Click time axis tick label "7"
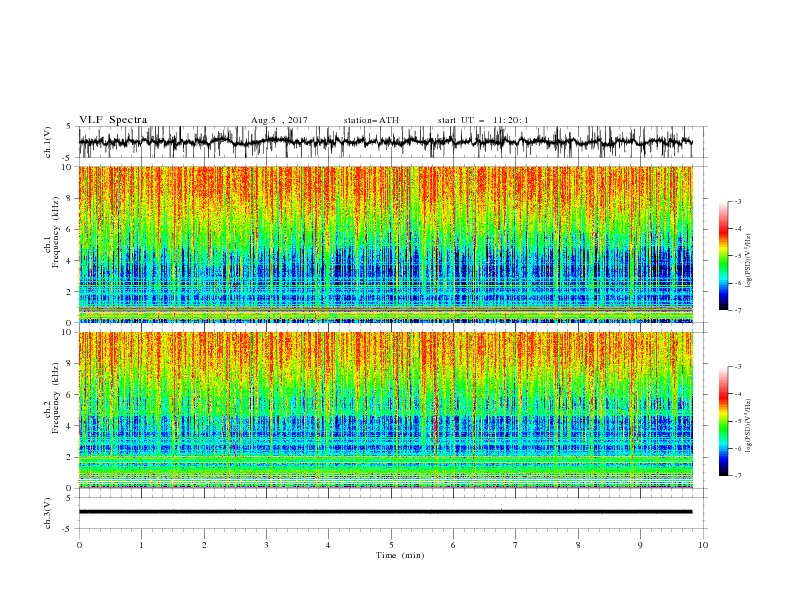This screenshot has height=612, width=792. (516, 545)
